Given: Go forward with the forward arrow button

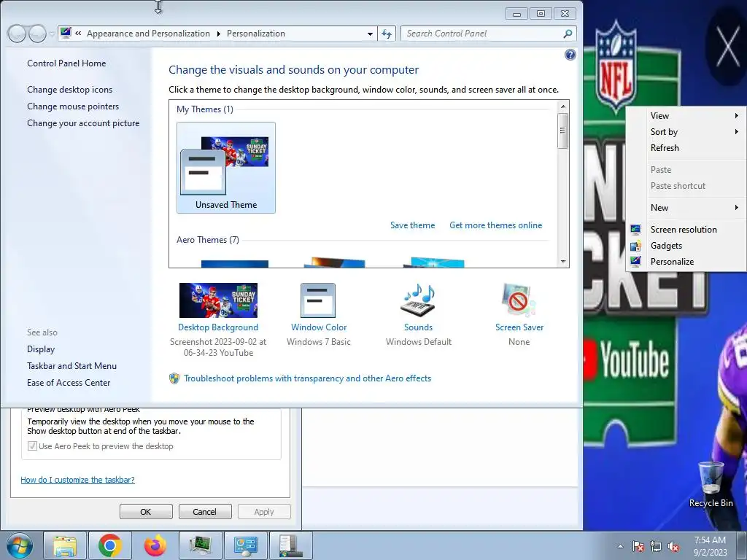Looking at the screenshot, I should click(x=37, y=34).
